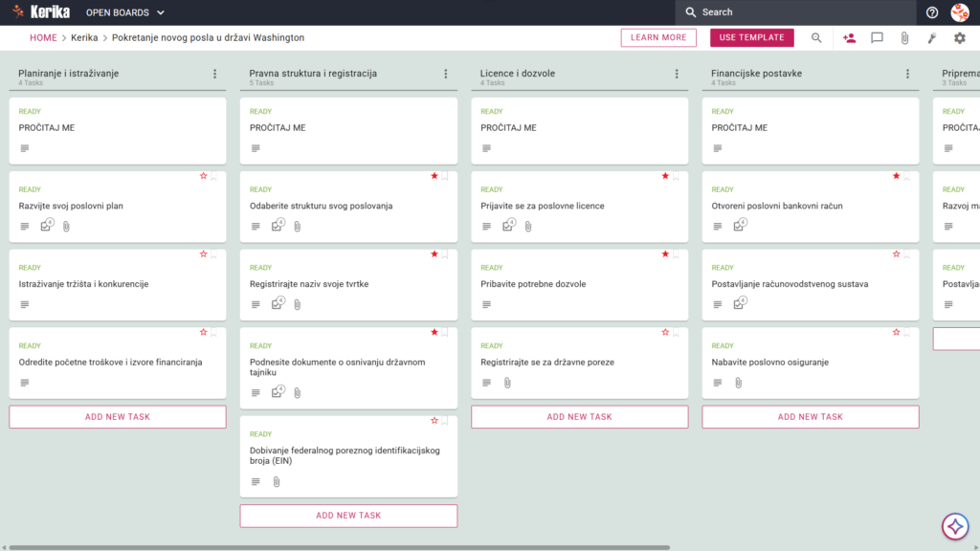Open Pribavite potrebne dozvole card title
This screenshot has width=980, height=551.
point(533,283)
